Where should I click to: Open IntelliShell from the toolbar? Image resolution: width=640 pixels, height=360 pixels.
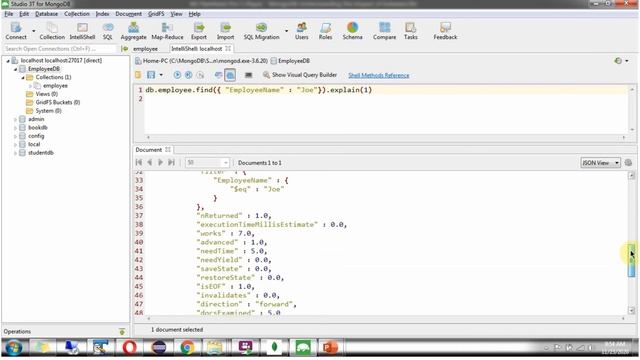82,31
